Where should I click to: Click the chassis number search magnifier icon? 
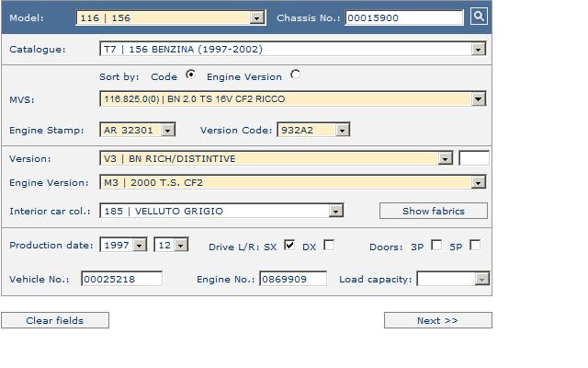pos(479,17)
